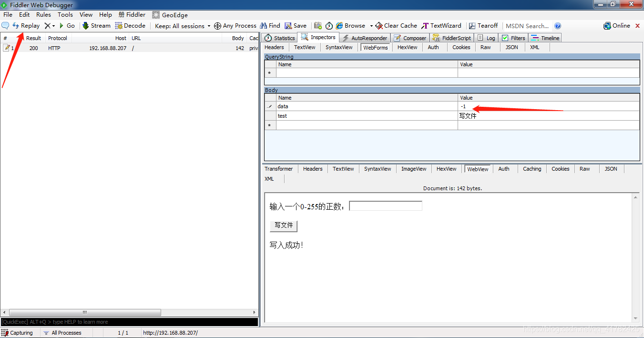
Task: Click the timer stopwatch icon
Action: pos(329,26)
